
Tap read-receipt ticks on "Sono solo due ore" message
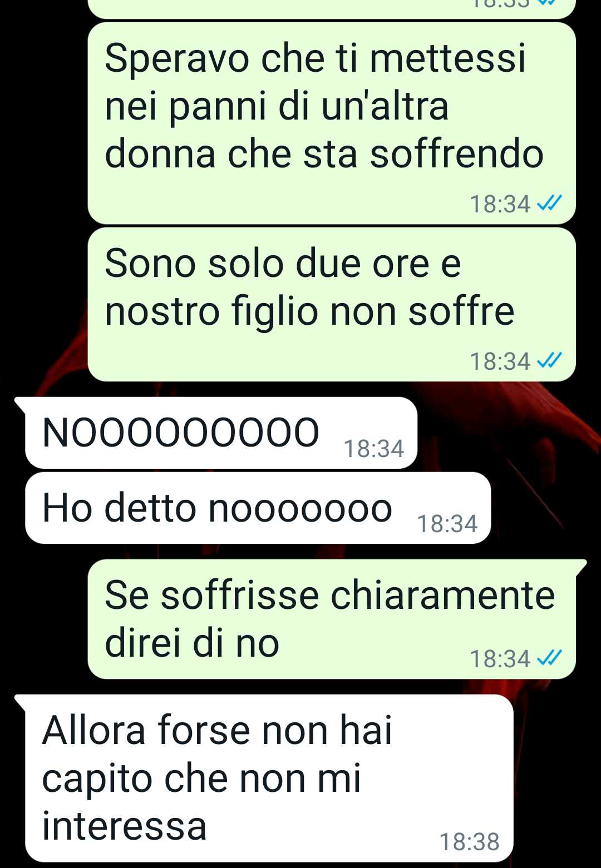click(549, 360)
